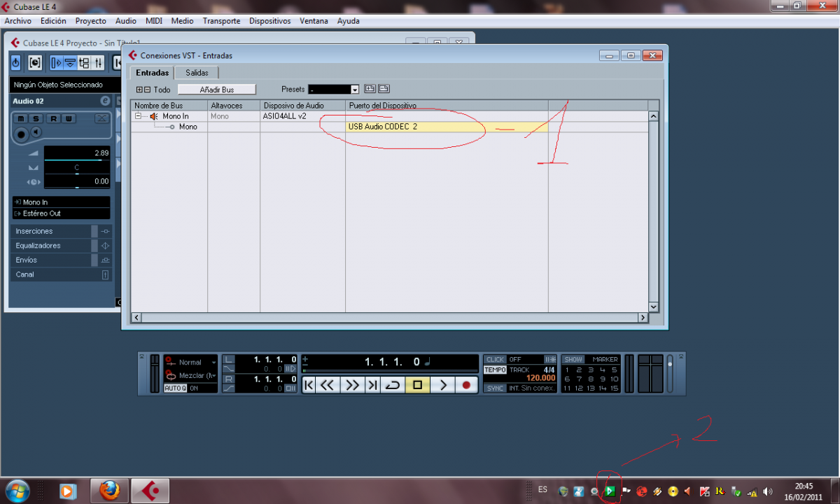Click the Canal section icon
This screenshot has height=504, width=840.
tap(105, 274)
